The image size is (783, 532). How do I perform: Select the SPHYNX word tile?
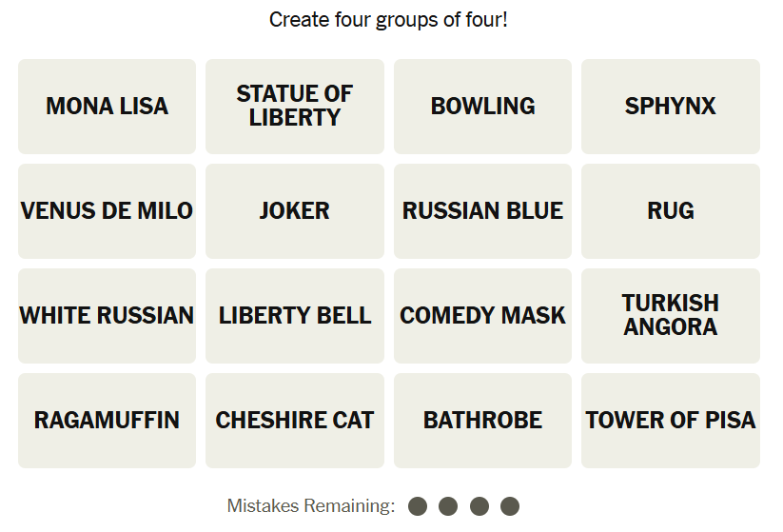pos(671,107)
